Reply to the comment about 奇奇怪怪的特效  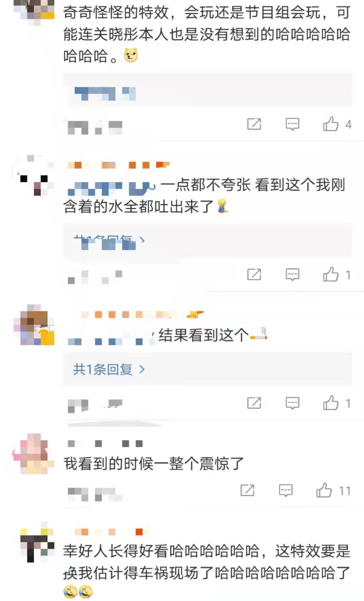coord(292,124)
